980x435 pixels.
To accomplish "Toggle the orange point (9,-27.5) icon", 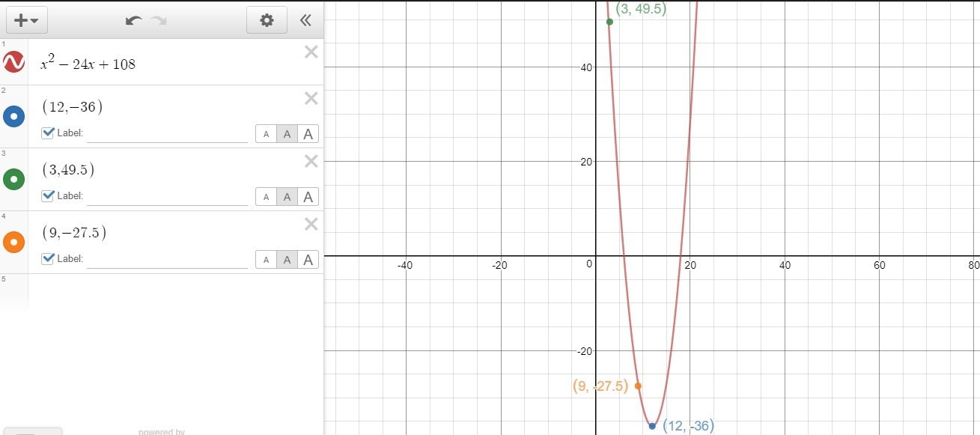I will coord(14,243).
